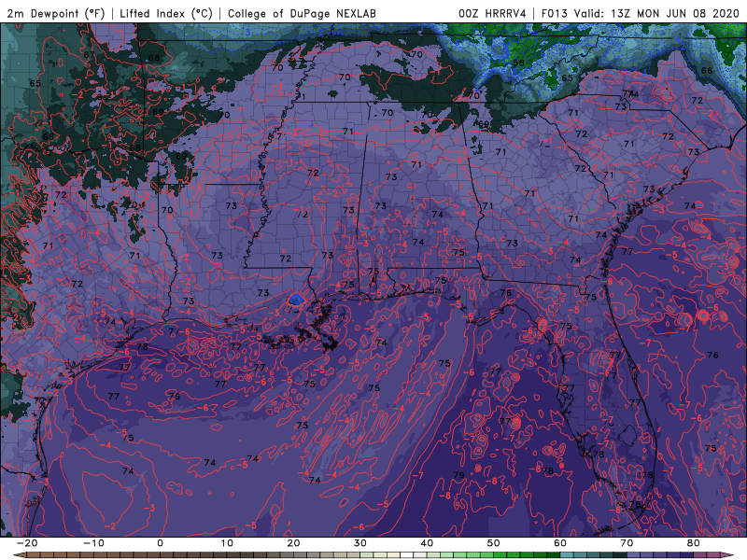
Task: Click the '0' label on the color scale
Action: click(x=160, y=543)
